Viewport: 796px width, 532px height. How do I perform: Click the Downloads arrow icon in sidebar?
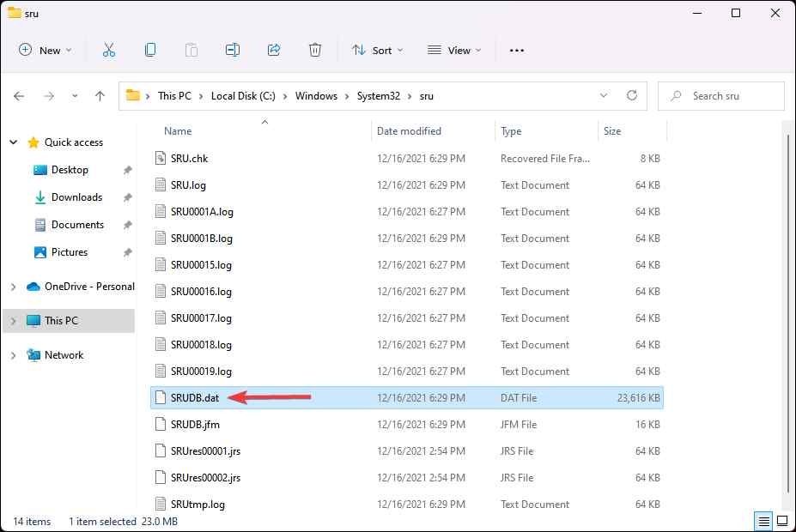point(40,197)
